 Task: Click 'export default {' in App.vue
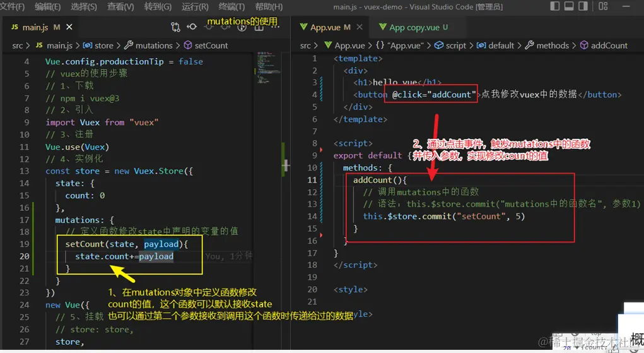pos(373,155)
